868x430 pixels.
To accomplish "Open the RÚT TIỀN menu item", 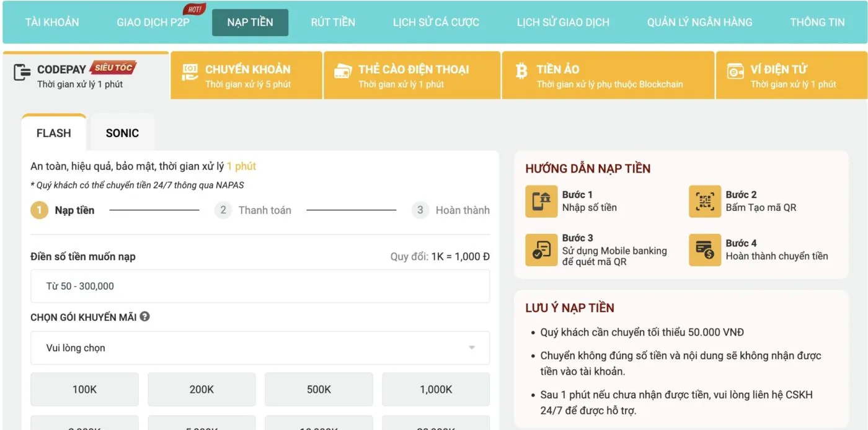I will coord(333,22).
